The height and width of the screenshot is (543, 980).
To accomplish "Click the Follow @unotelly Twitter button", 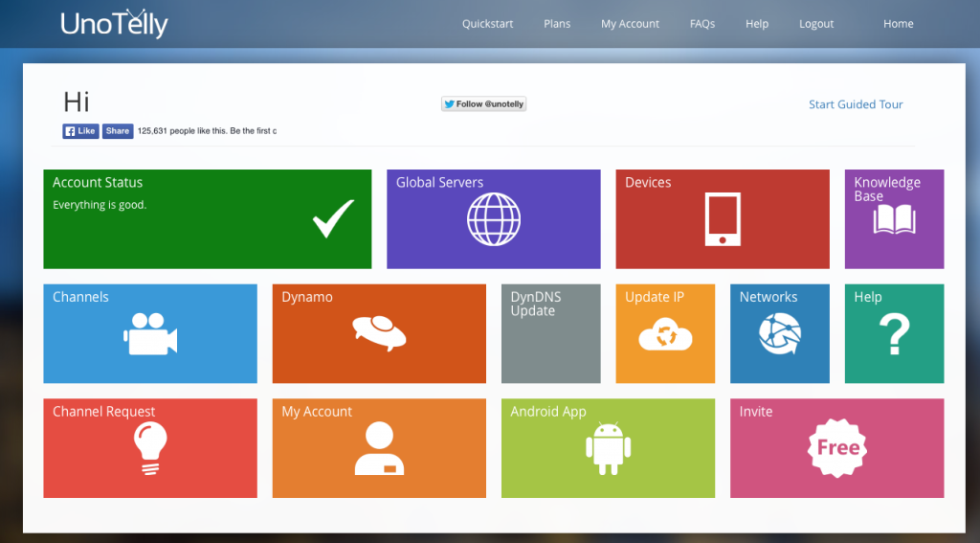I will (x=483, y=103).
